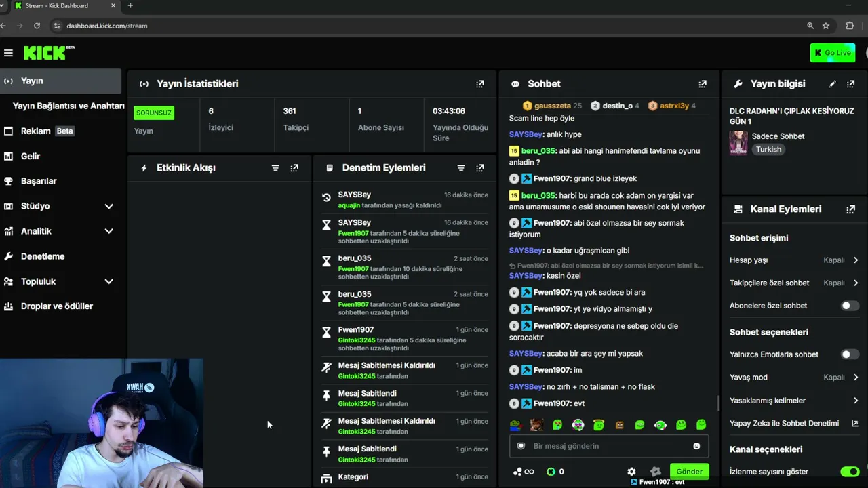
Task: Click the Sadece Sohbet category thumbnail
Action: point(738,143)
